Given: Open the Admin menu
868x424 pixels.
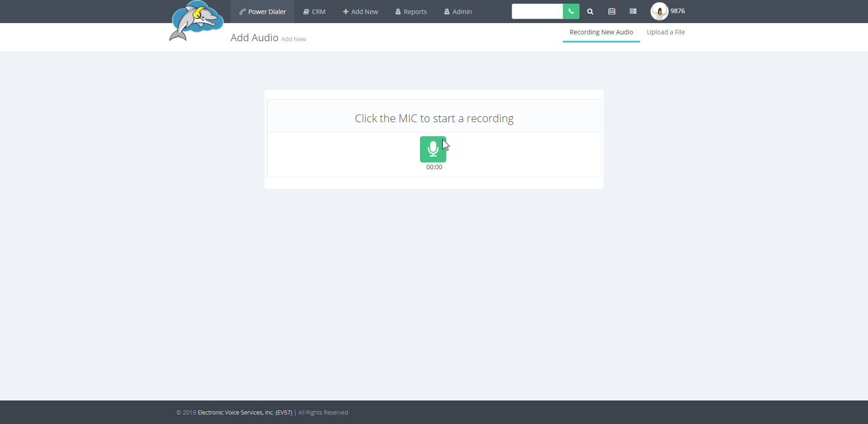Looking at the screenshot, I should point(458,12).
